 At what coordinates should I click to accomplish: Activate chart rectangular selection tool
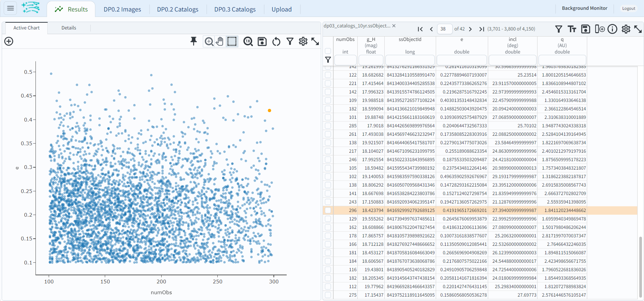pos(232,41)
